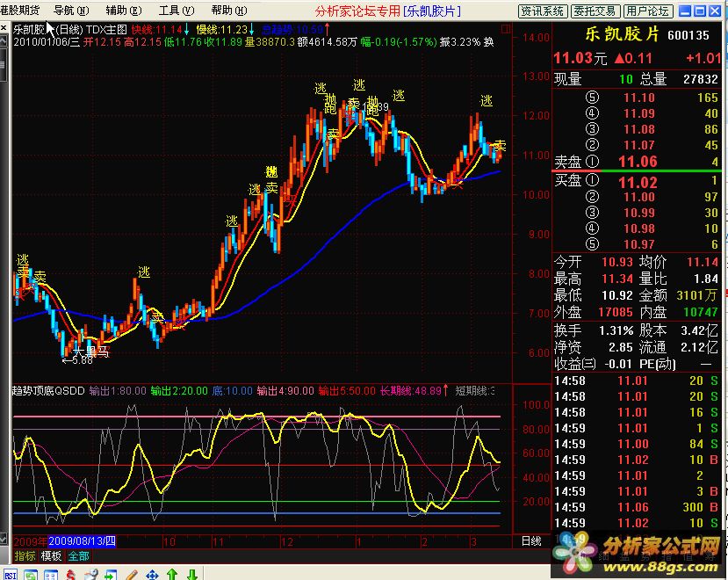This screenshot has width=728, height=580.
Task: Open the 帮助(H) menu
Action: click(229, 11)
